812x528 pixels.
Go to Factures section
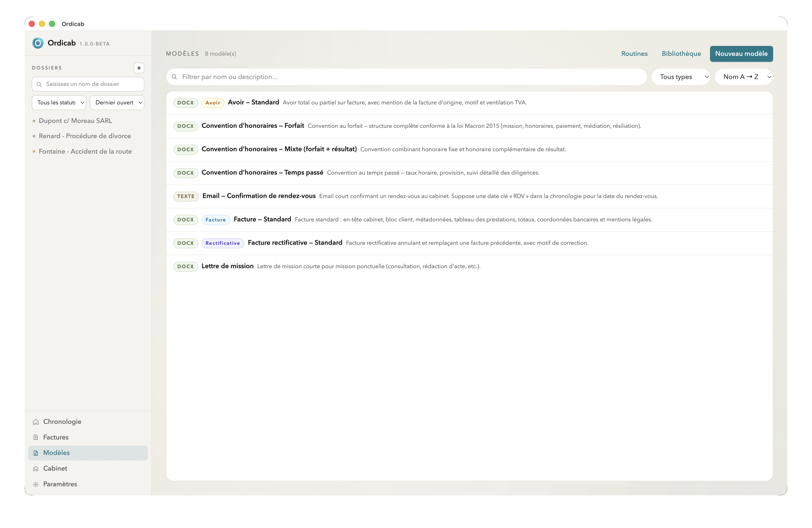pos(88,437)
